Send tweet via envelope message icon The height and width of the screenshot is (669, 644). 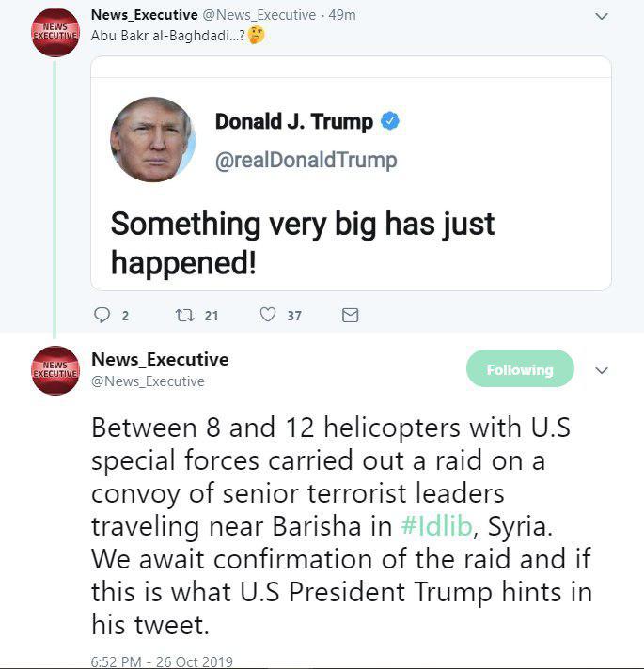coord(350,316)
